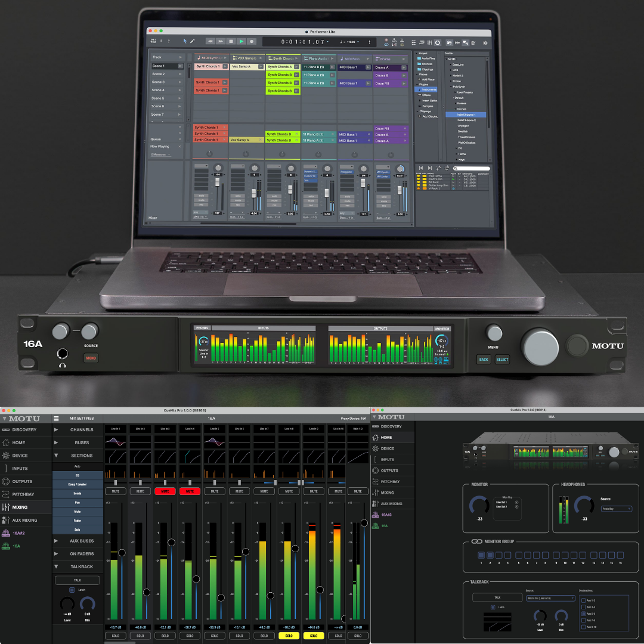Disable the yellow Solo on Line In 8
The width and height of the screenshot is (644, 644).
pos(289,636)
